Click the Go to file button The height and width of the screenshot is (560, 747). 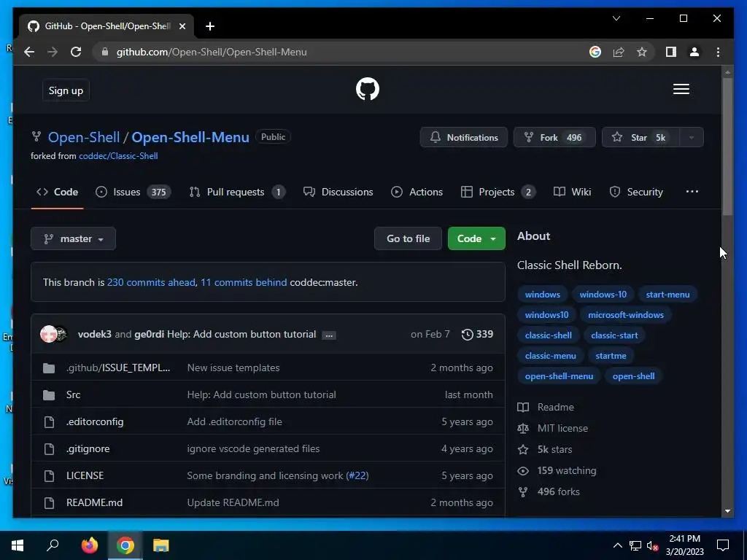409,238
